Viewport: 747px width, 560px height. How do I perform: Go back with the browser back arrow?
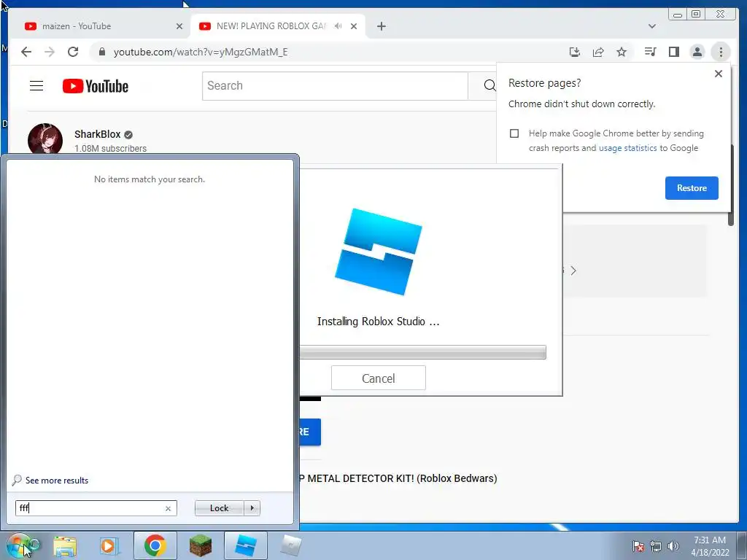pyautogui.click(x=26, y=52)
